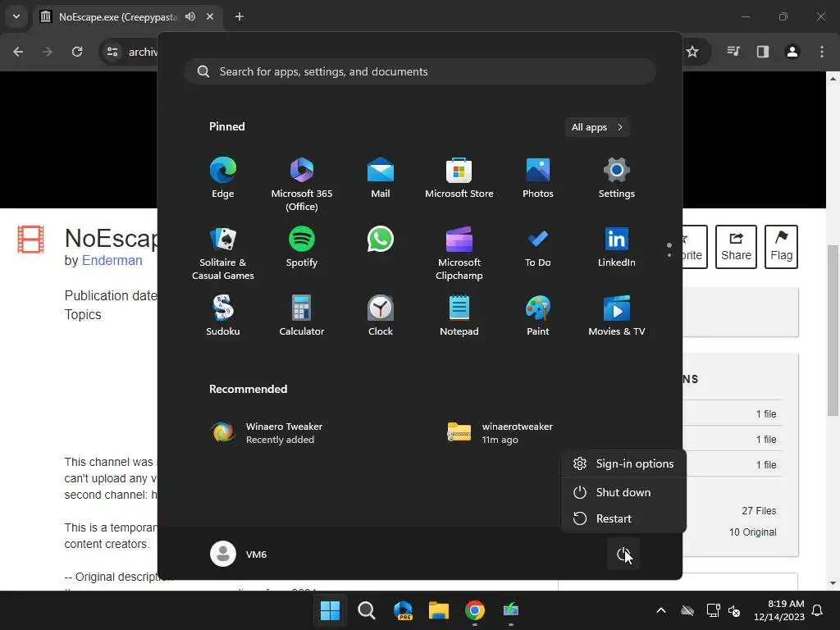The image size is (840, 630).
Task: Click the Flag button on archive page
Action: tap(781, 247)
